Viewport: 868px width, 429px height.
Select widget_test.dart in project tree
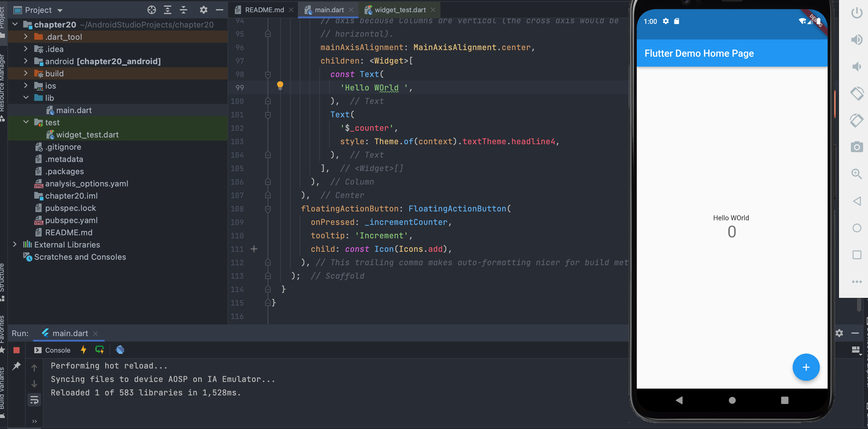click(x=87, y=135)
